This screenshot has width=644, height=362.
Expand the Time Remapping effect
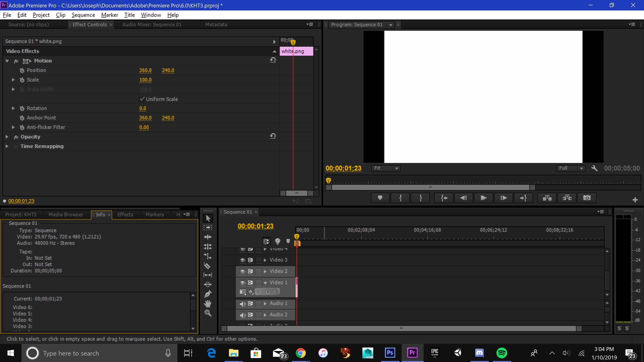[x=7, y=146]
